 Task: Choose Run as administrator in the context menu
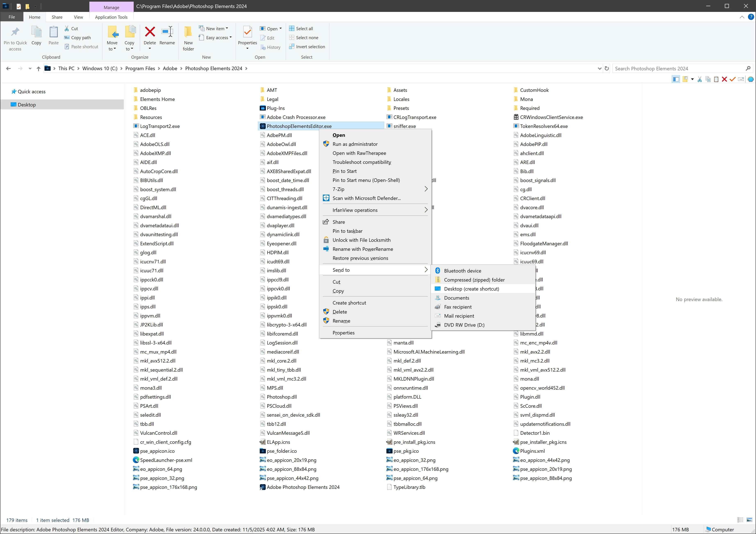pyautogui.click(x=375, y=144)
